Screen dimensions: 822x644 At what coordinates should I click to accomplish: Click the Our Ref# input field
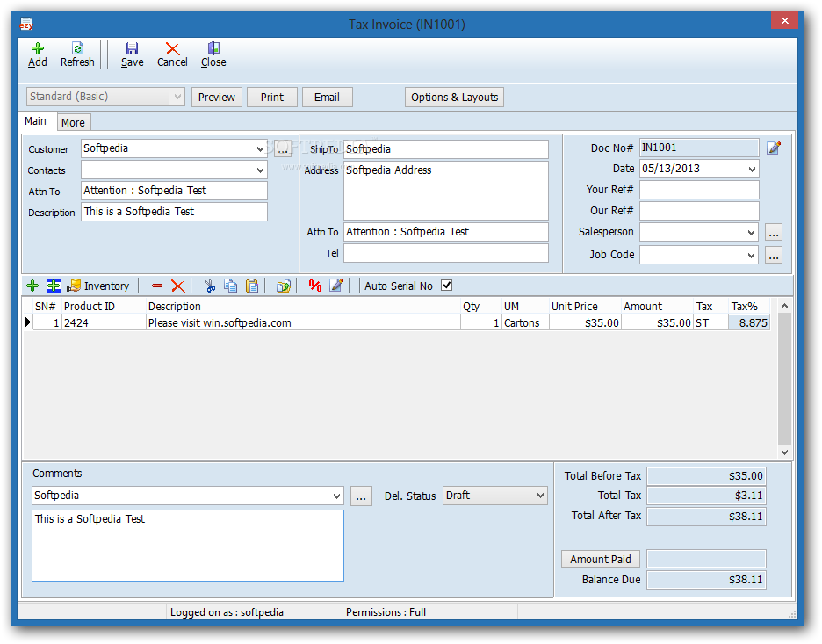point(699,211)
